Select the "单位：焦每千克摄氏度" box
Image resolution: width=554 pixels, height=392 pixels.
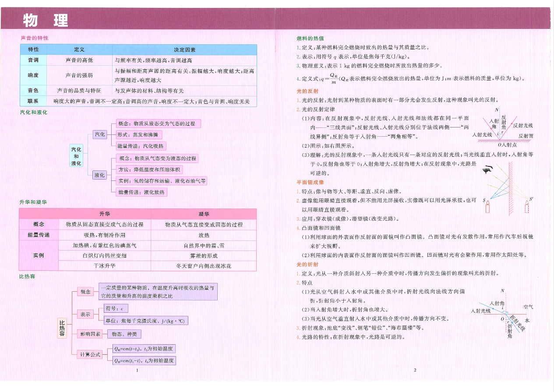[146, 321]
